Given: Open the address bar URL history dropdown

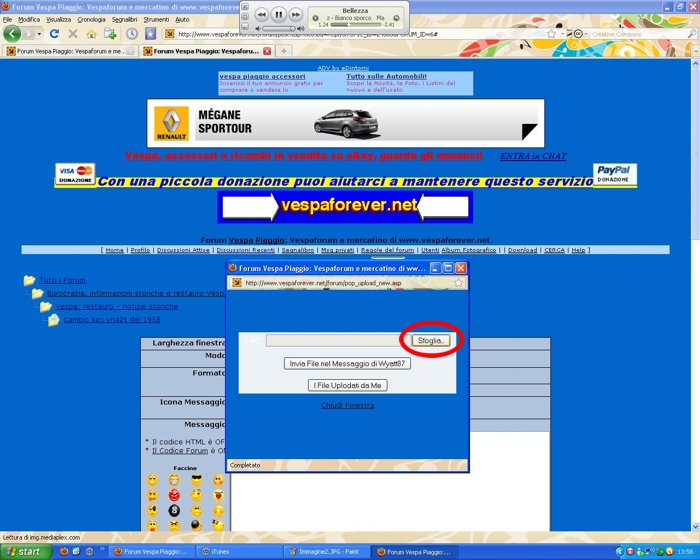Looking at the screenshot, I should (562, 34).
